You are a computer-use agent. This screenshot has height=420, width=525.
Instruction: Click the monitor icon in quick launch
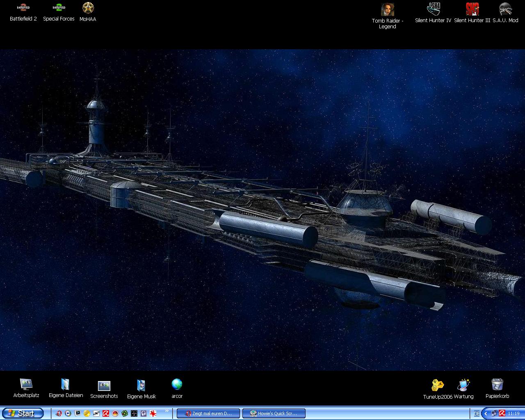[78, 413]
